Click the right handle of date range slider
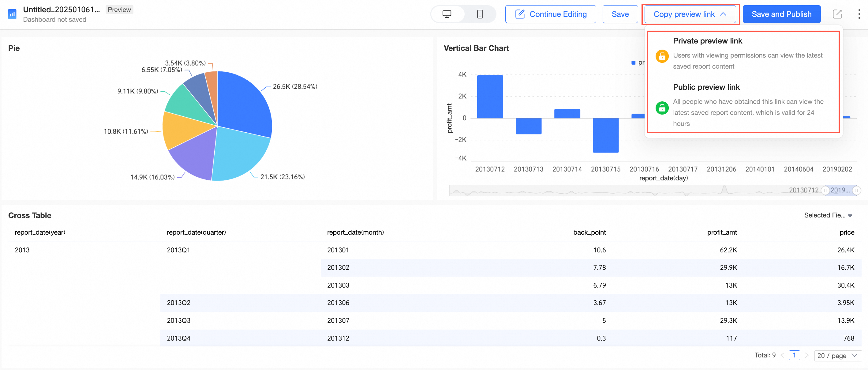The image size is (868, 370). coord(857,191)
